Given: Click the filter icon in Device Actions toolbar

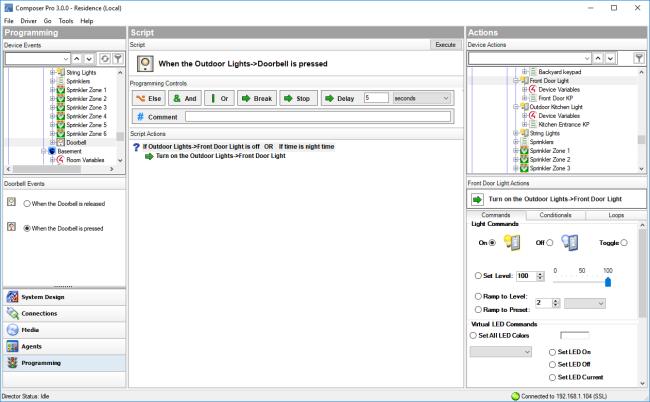Looking at the screenshot, I should pos(639,58).
